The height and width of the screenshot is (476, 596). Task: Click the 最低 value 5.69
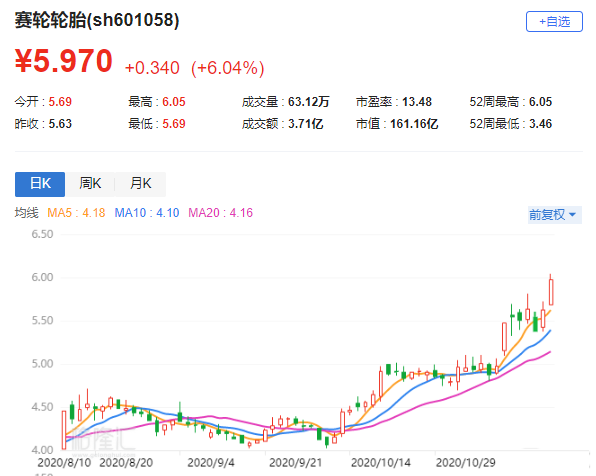174,124
